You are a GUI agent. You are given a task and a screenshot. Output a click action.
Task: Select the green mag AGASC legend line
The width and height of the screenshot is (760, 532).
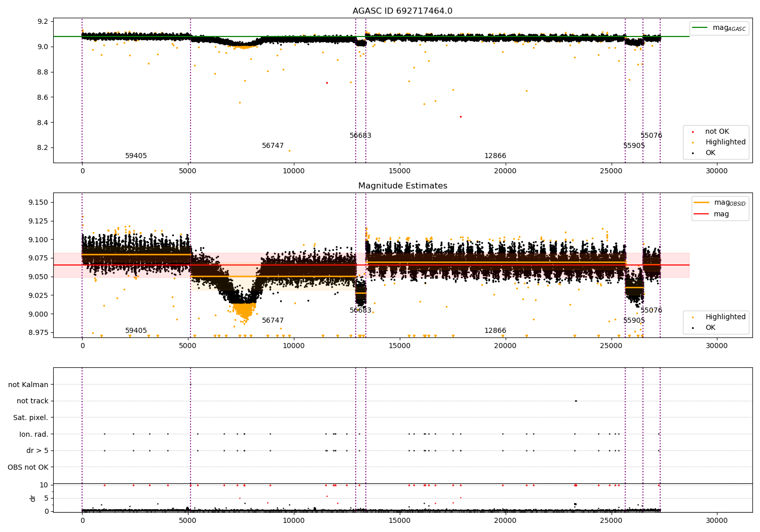click(700, 28)
